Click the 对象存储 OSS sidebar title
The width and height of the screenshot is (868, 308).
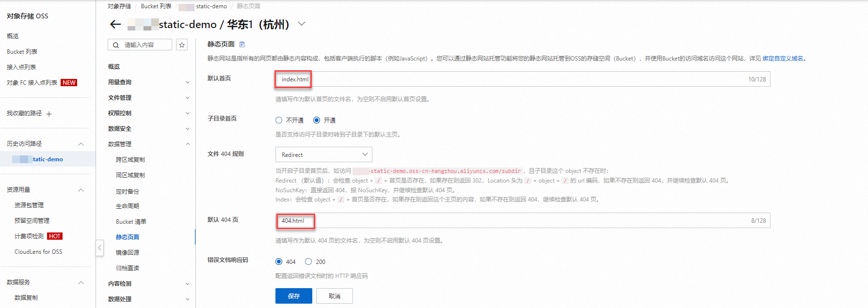click(28, 16)
